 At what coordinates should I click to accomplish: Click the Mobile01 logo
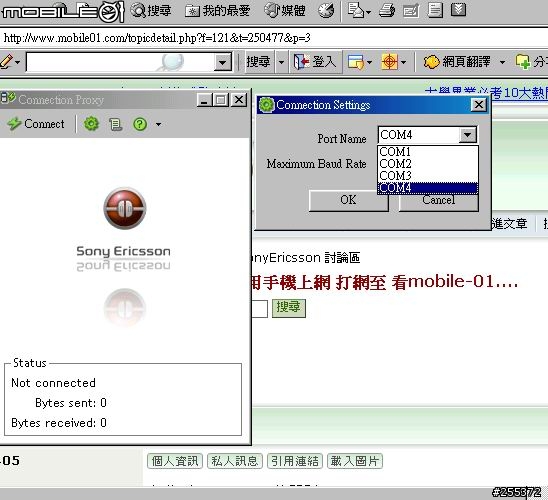click(63, 12)
